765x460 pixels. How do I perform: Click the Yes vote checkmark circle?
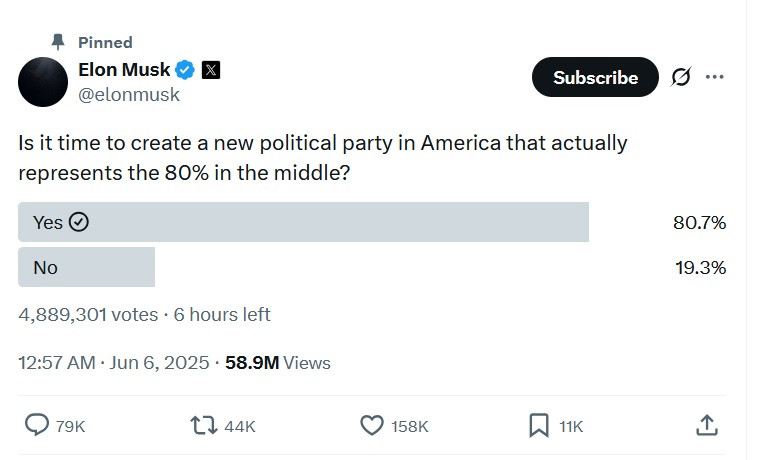click(x=79, y=222)
